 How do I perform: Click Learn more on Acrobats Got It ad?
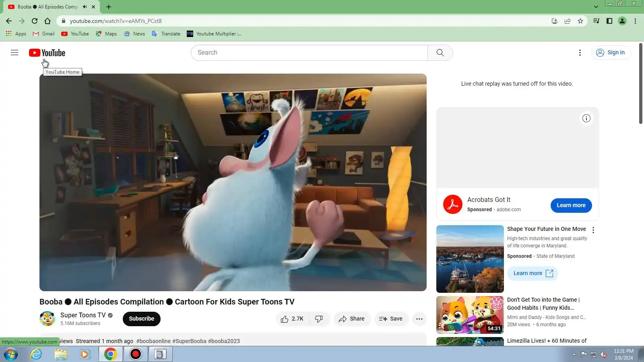coord(571,206)
